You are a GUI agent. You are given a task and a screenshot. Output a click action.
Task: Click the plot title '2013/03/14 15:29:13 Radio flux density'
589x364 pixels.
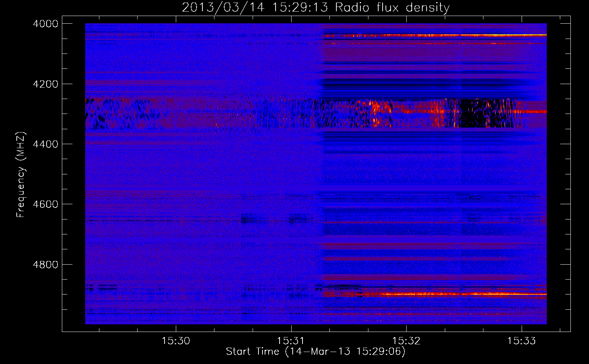point(316,8)
